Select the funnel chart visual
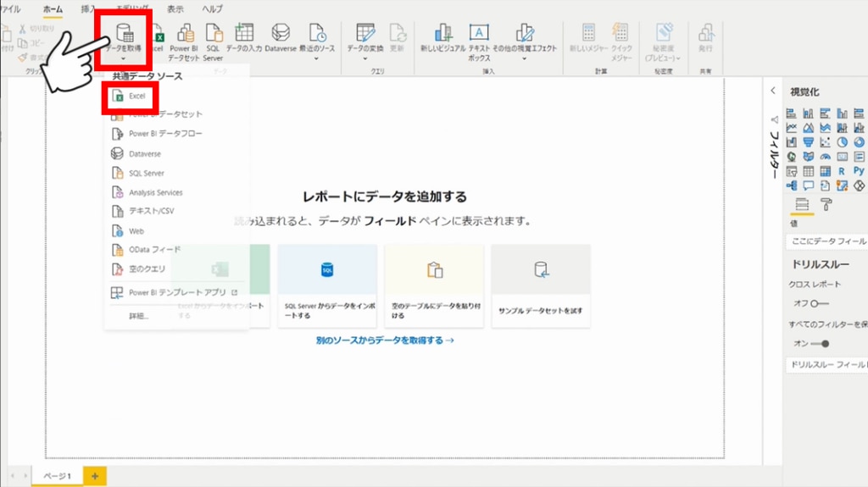Image resolution: width=868 pixels, height=487 pixels. pyautogui.click(x=808, y=142)
